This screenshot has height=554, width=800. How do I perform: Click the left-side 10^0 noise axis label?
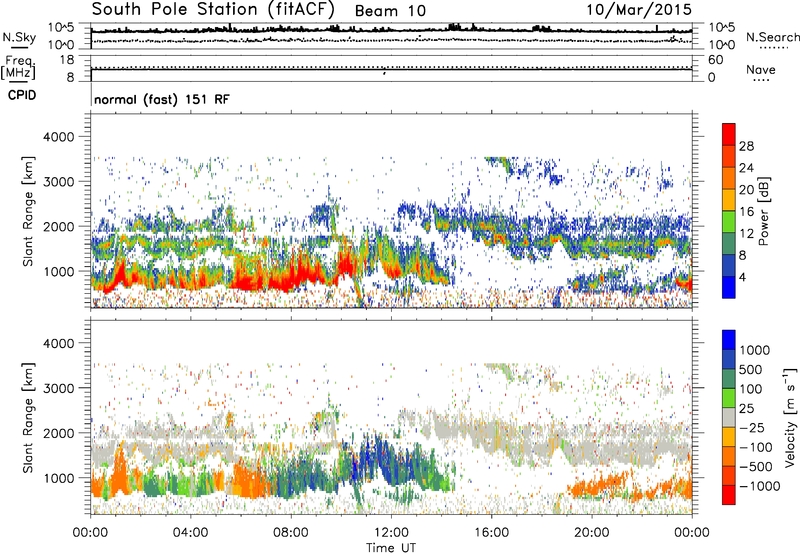pyautogui.click(x=62, y=45)
